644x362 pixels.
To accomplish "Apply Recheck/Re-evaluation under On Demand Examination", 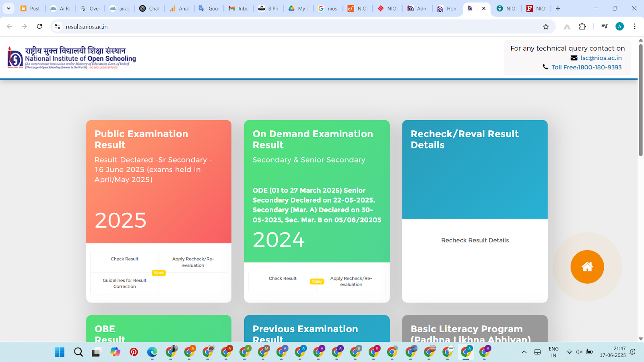I will (x=351, y=282).
